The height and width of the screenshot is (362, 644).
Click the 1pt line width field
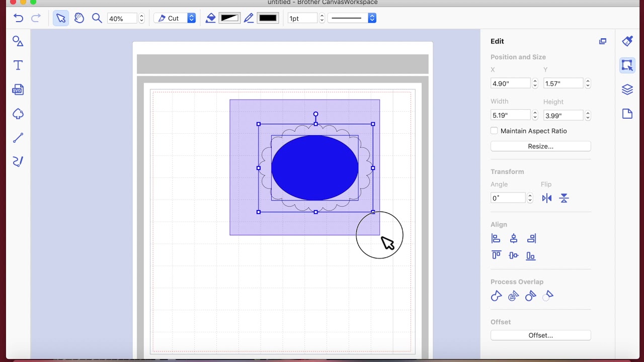(x=302, y=18)
